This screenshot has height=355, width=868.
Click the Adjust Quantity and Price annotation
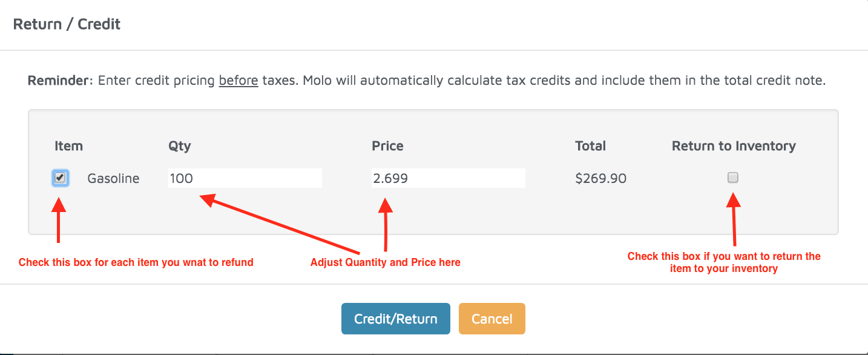click(x=385, y=262)
